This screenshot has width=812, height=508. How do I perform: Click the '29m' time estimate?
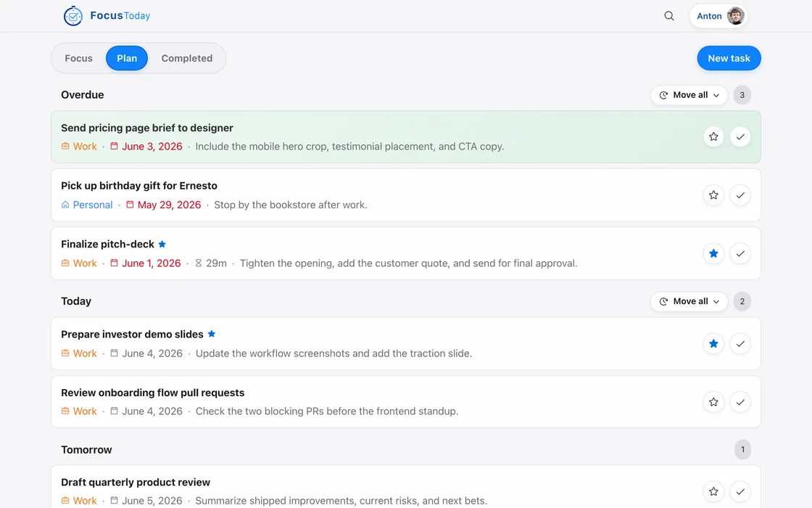pyautogui.click(x=217, y=263)
